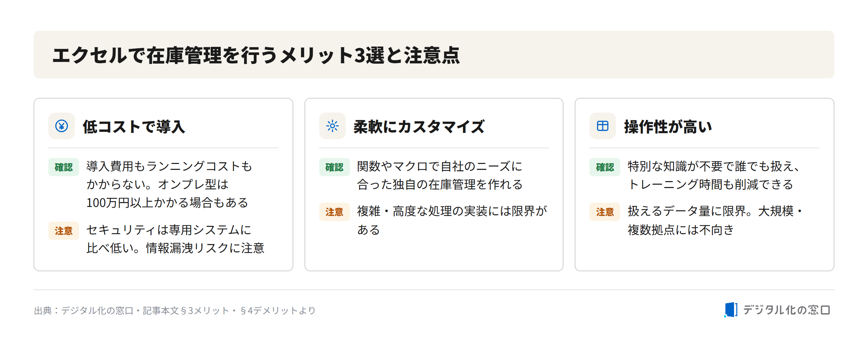
Task: Click the 関数やマクロで自社のニーズに text
Action: tap(440, 166)
